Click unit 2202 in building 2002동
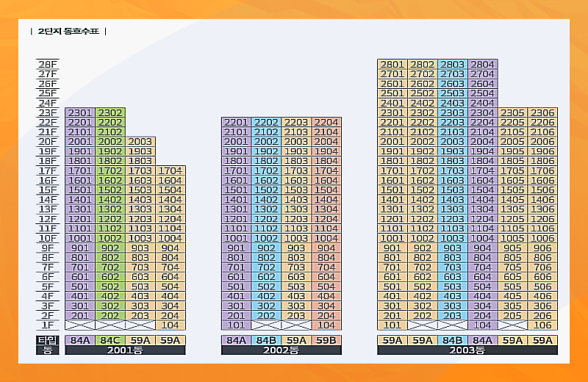Screen dimensions: 588x382 [266, 122]
